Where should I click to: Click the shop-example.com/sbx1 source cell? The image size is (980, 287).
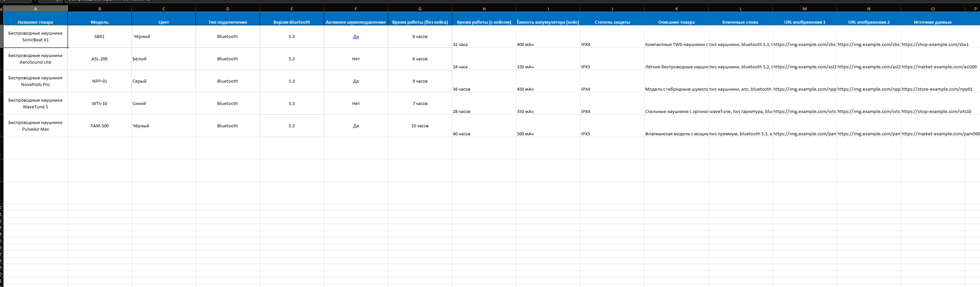[933, 41]
